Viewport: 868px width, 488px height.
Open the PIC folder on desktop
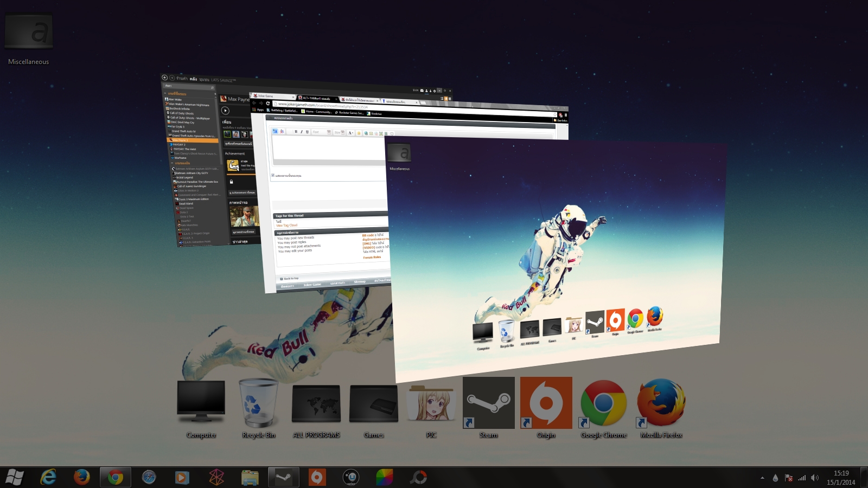tap(431, 410)
